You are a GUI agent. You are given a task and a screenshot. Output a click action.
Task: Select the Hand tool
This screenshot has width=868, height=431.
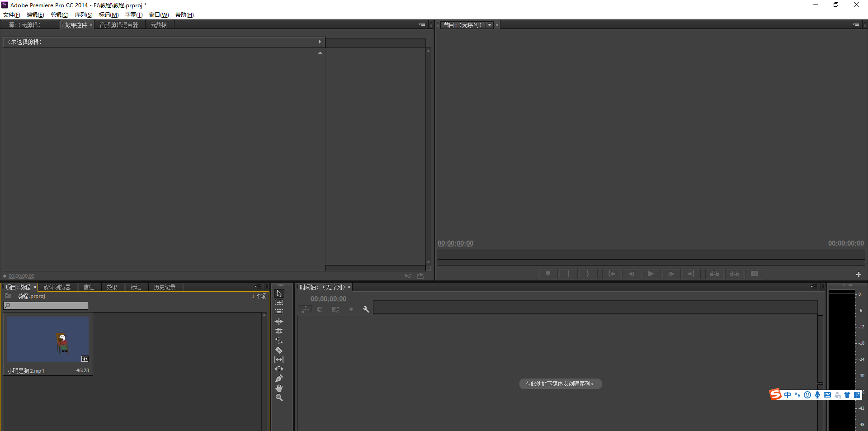pos(279,388)
